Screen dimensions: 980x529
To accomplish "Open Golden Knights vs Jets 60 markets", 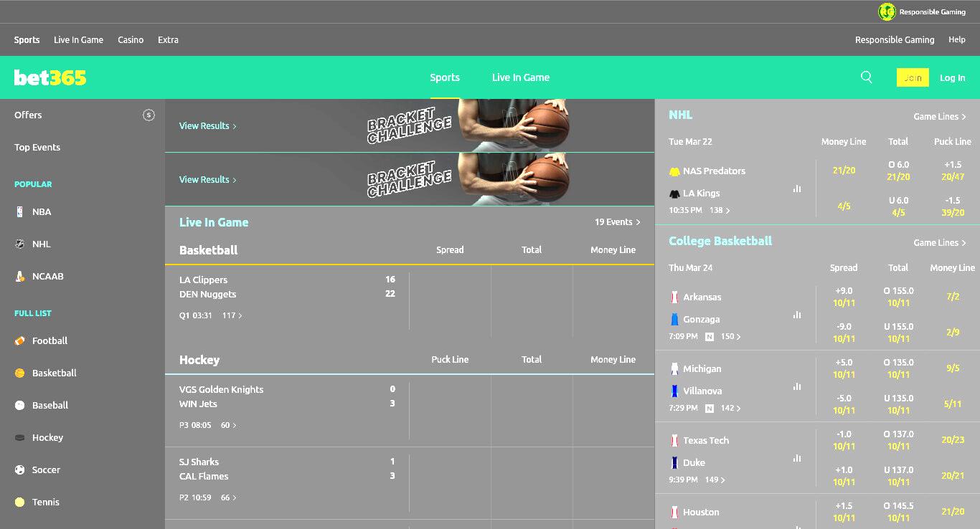I will 229,425.
